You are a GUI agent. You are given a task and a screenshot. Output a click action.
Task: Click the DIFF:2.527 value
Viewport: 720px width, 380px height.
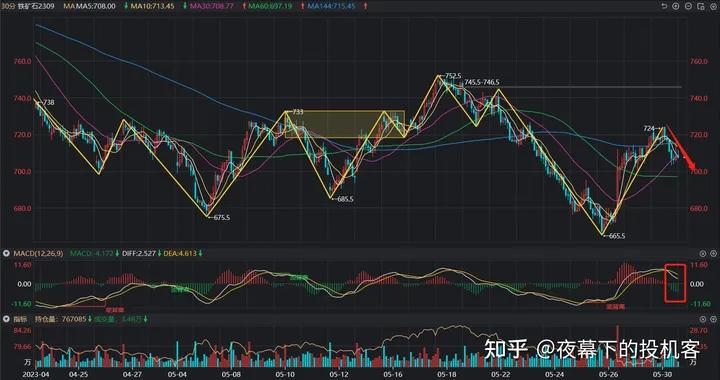pyautogui.click(x=138, y=253)
